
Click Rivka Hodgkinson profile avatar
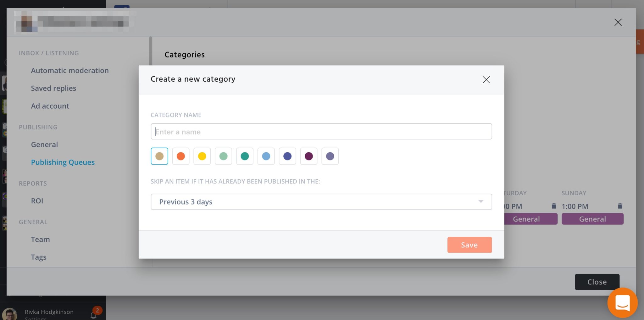(10, 314)
